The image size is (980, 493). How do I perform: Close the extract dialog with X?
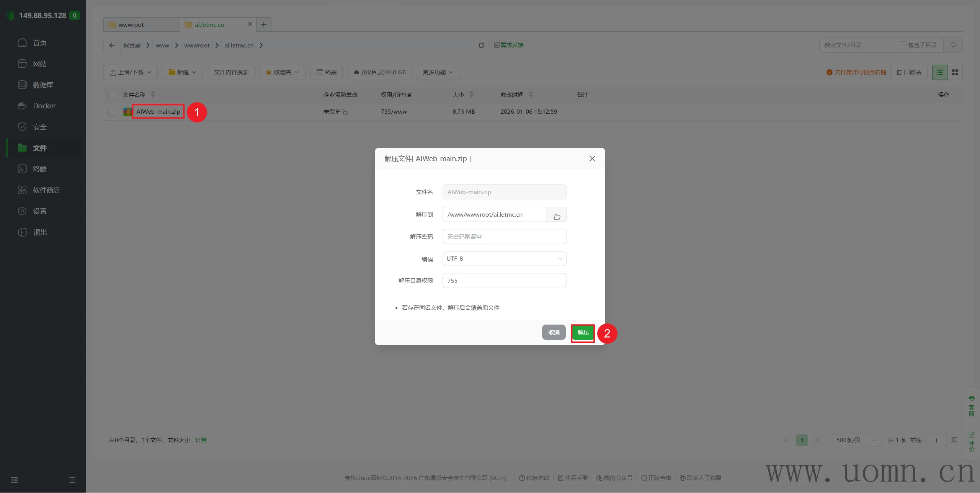point(592,158)
